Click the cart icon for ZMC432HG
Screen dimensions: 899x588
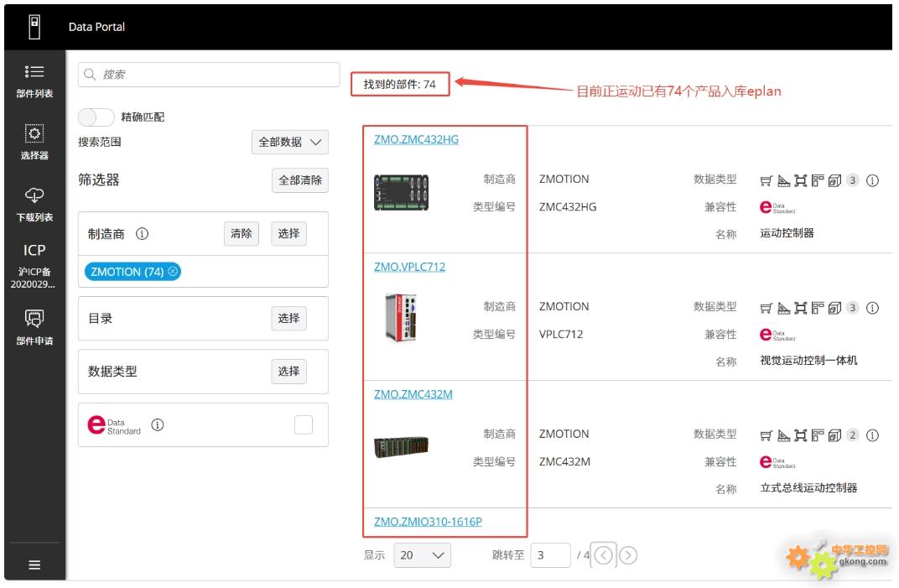coord(766,180)
